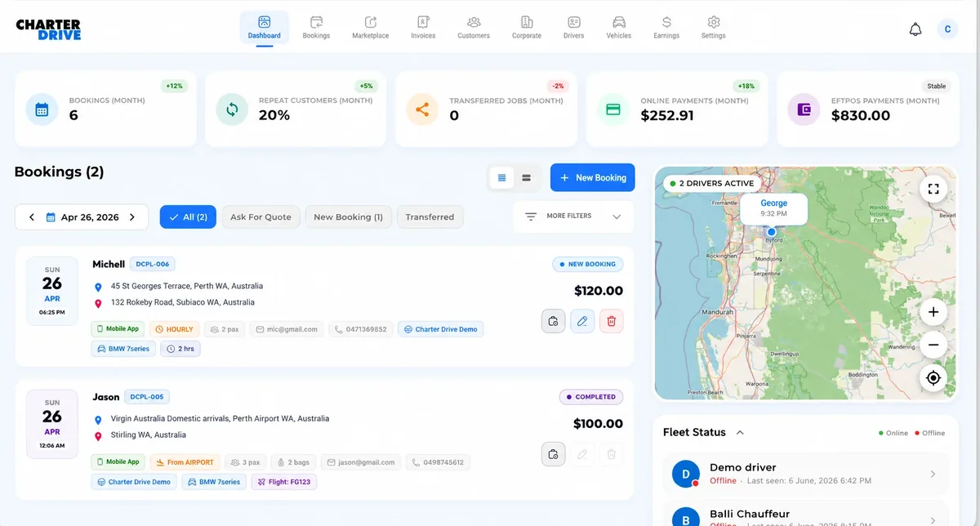
Task: Click mic@gmail.com email tag
Action: [287, 329]
